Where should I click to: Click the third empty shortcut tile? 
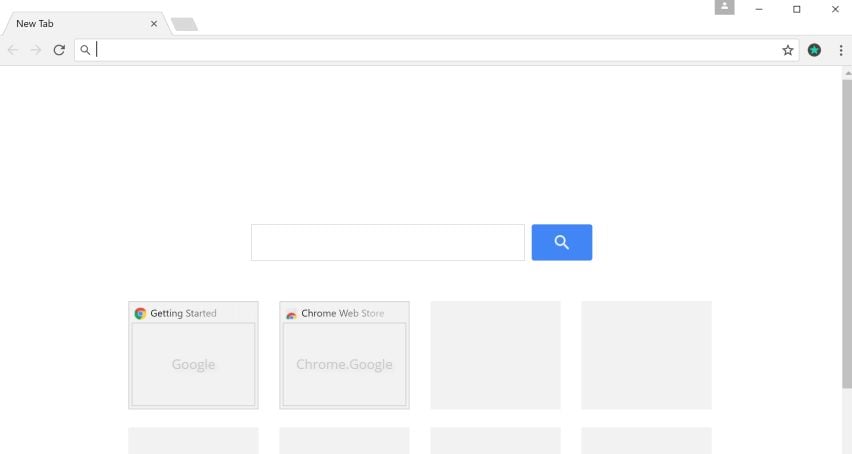(495, 355)
